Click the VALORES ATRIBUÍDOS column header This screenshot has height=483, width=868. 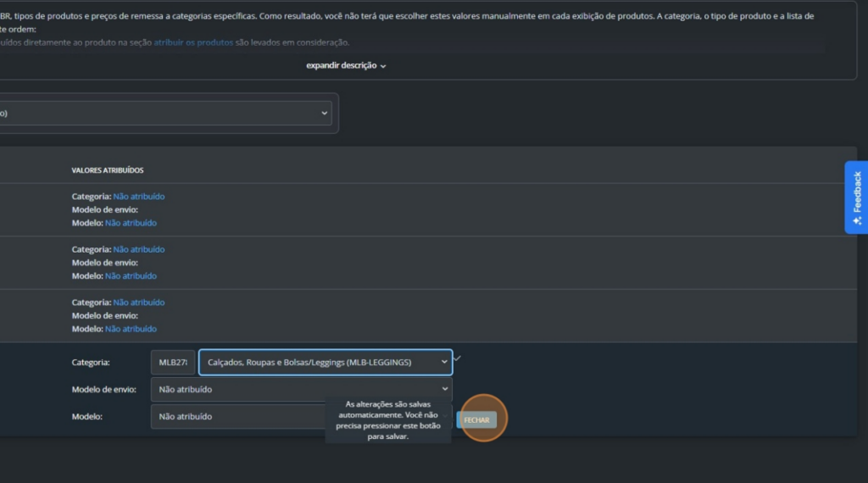click(x=108, y=170)
